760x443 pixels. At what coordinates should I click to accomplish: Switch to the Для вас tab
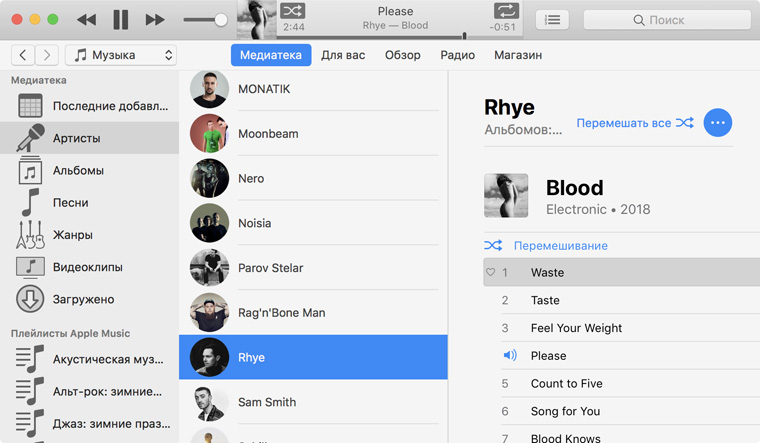tap(343, 55)
